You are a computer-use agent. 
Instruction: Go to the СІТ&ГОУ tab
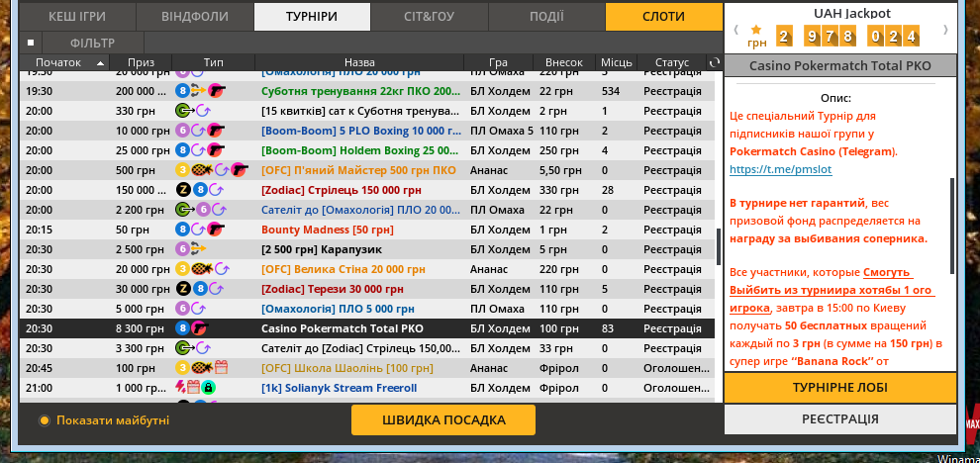point(429,17)
